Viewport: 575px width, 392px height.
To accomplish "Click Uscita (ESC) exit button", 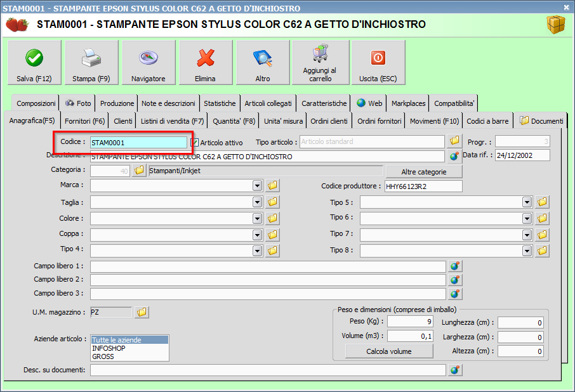I will tap(378, 63).
